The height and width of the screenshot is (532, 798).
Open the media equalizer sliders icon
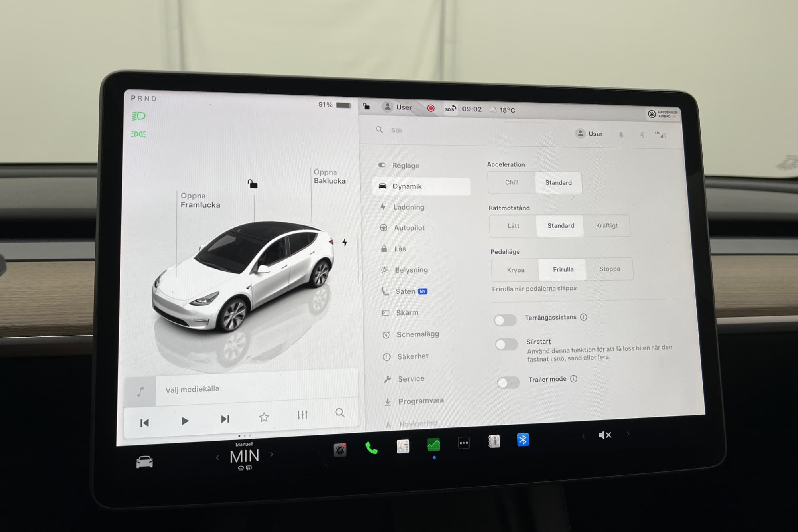302,415
